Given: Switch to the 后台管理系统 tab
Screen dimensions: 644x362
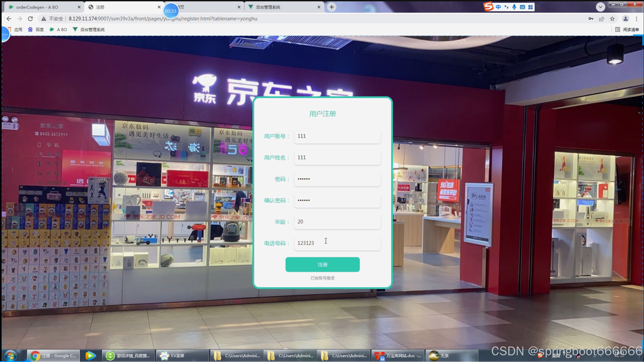Looking at the screenshot, I should coord(268,7).
